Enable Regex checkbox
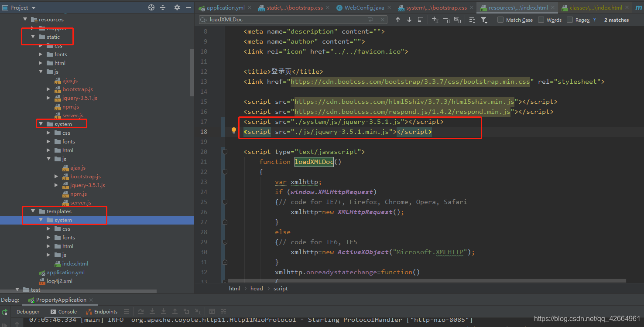This screenshot has width=644, height=327. (x=570, y=20)
